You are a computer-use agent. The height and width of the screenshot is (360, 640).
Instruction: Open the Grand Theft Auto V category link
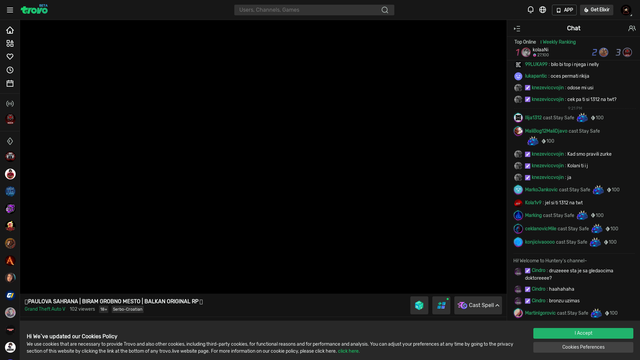coord(45,309)
